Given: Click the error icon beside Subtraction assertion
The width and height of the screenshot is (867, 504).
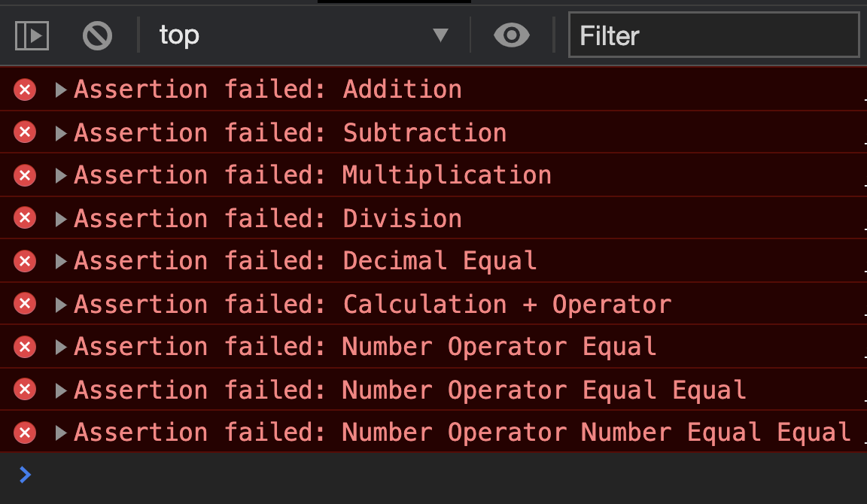Looking at the screenshot, I should pos(24,132).
